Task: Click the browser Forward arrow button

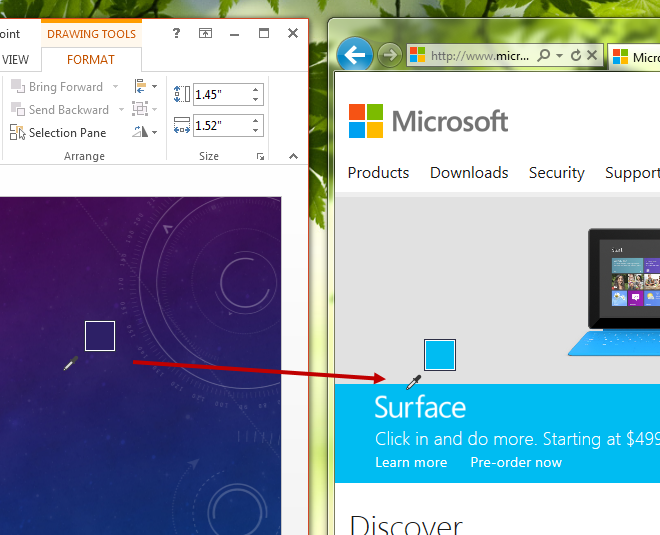Action: tap(390, 55)
